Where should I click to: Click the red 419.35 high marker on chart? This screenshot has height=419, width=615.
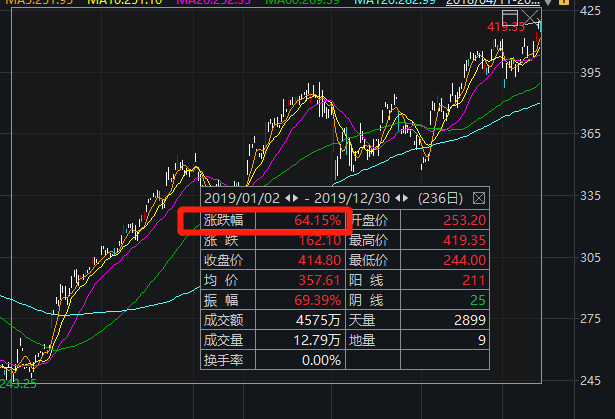click(x=506, y=27)
